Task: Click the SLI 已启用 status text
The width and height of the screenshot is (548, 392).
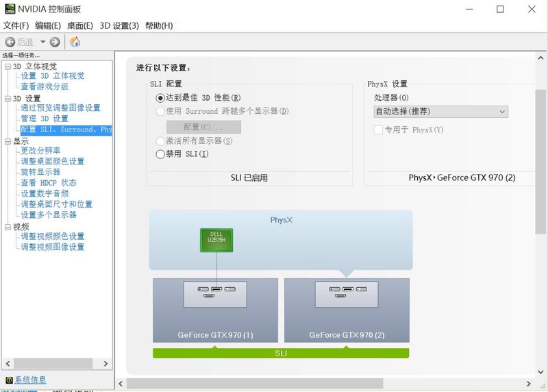Action: click(x=249, y=178)
